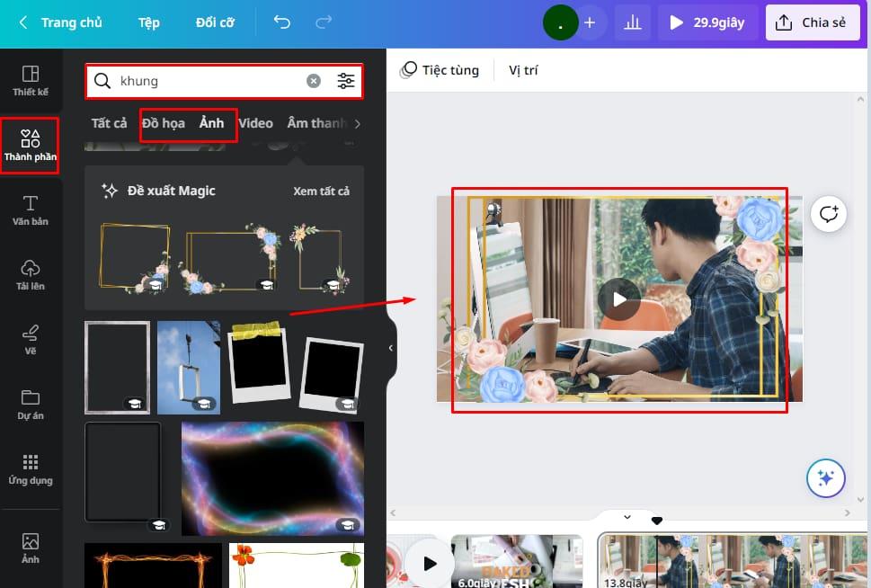The image size is (871, 588).
Task: Clear the khung search query
Action: pyautogui.click(x=313, y=81)
